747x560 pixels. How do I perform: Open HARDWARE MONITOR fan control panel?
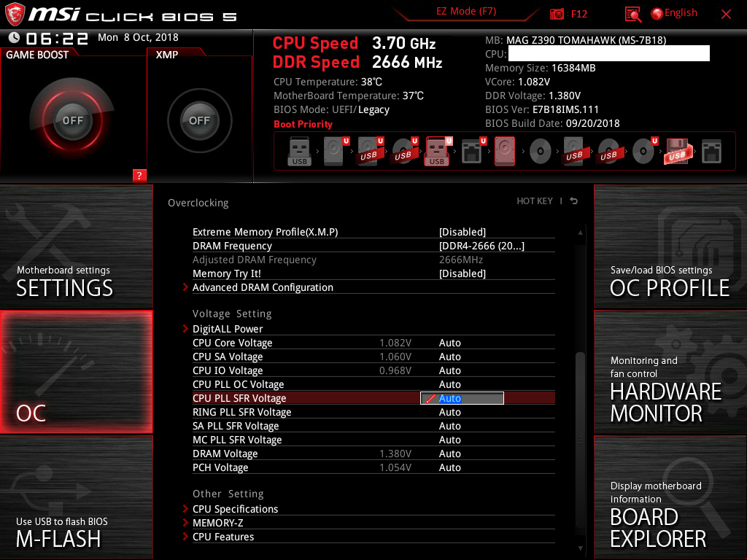670,372
